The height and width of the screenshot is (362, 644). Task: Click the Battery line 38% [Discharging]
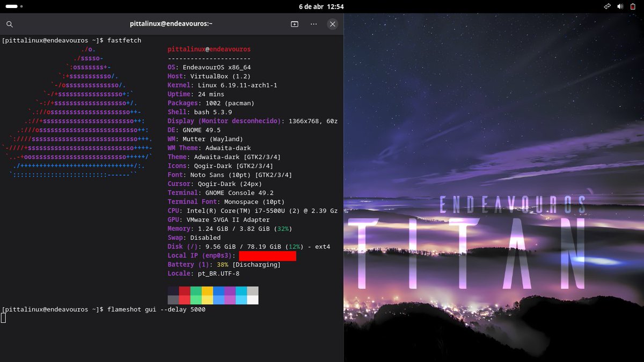(224, 264)
